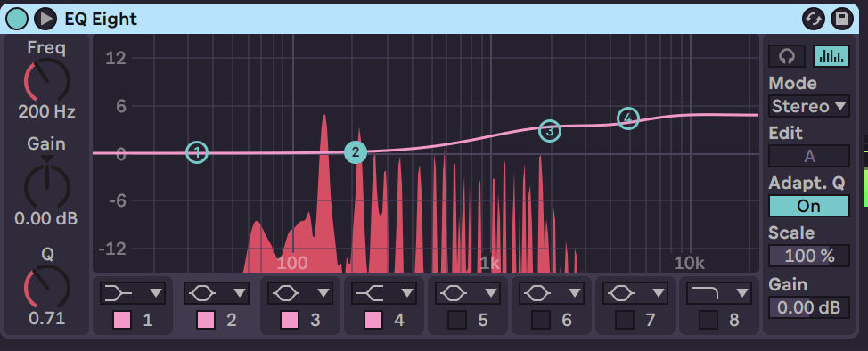Select filter point 1 on the curve
The height and width of the screenshot is (351, 868).
coord(197,152)
